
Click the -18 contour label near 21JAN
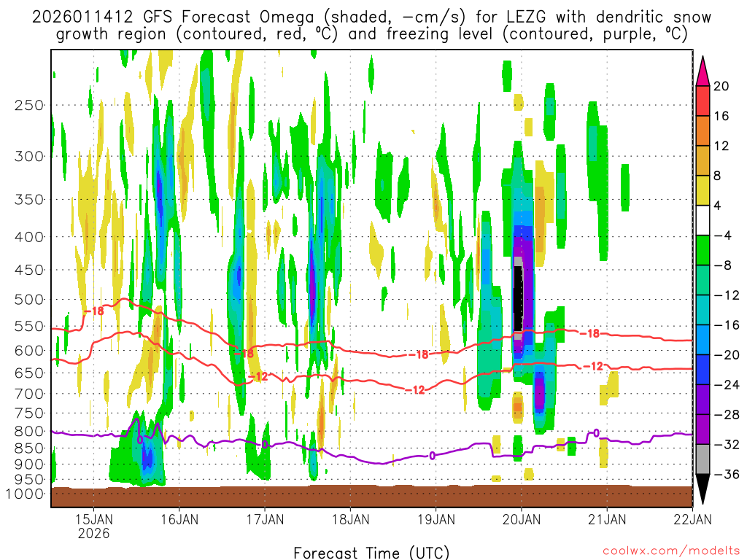(589, 333)
